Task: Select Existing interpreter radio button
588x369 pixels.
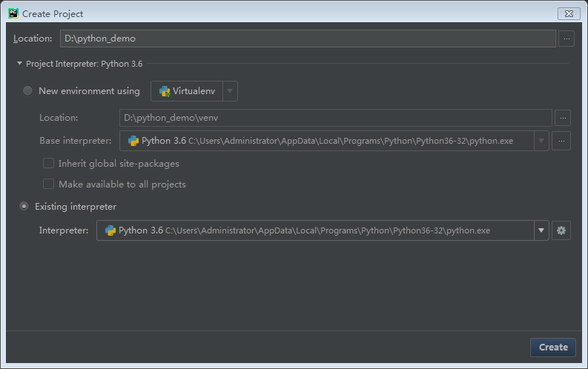Action: 24,207
